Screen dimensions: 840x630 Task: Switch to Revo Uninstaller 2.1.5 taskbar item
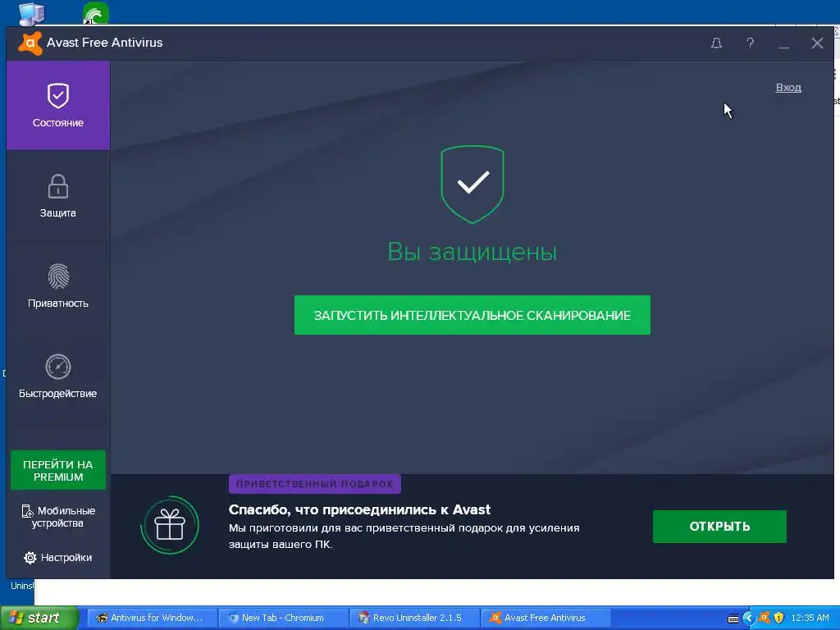[415, 618]
